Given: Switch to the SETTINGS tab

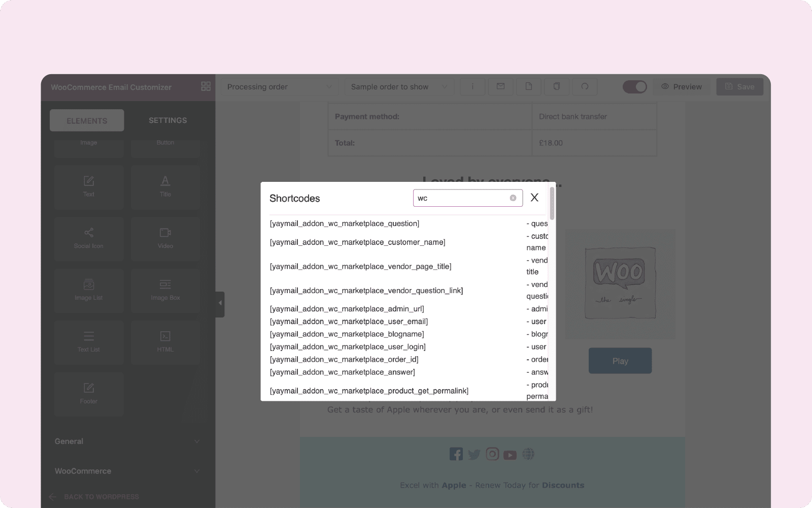Looking at the screenshot, I should pos(168,120).
